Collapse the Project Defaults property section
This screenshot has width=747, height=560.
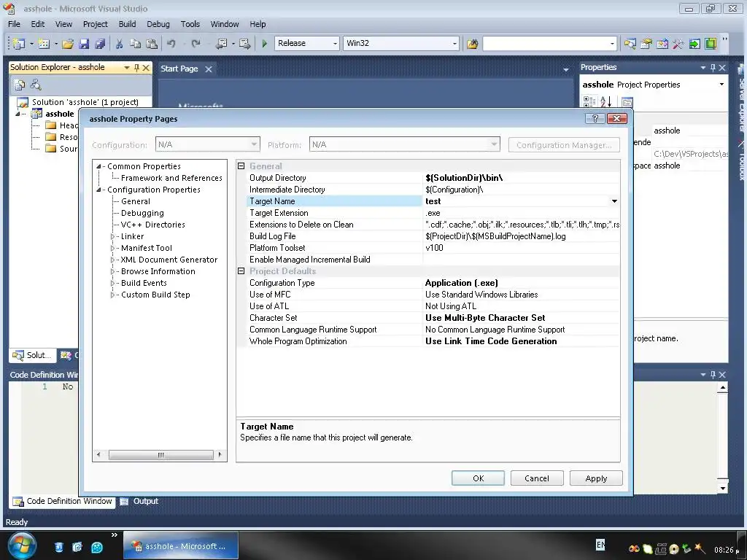coord(241,271)
